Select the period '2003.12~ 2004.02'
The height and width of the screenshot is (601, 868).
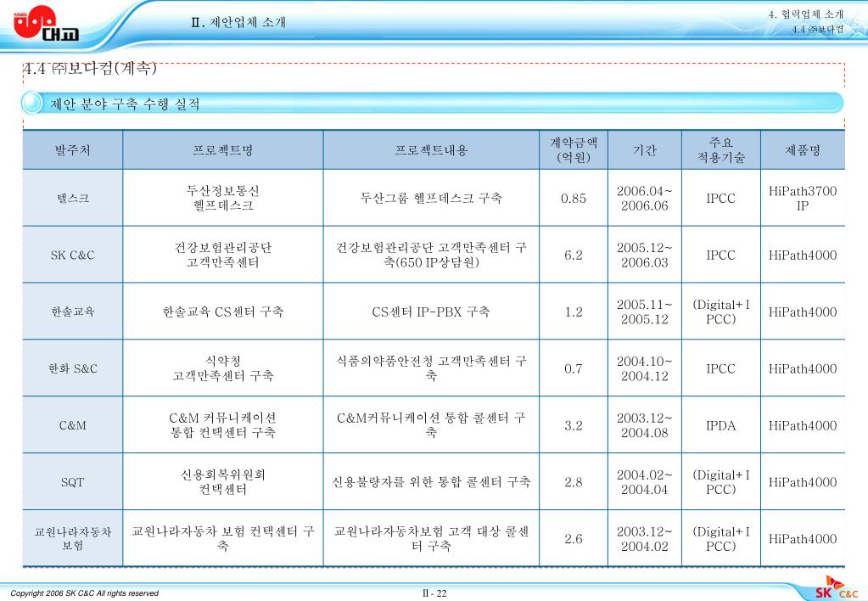(644, 538)
